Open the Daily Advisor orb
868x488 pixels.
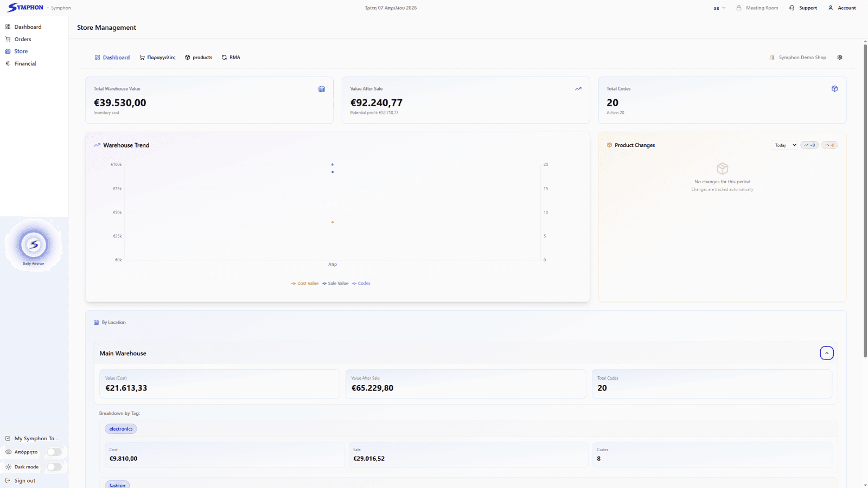coord(34,245)
